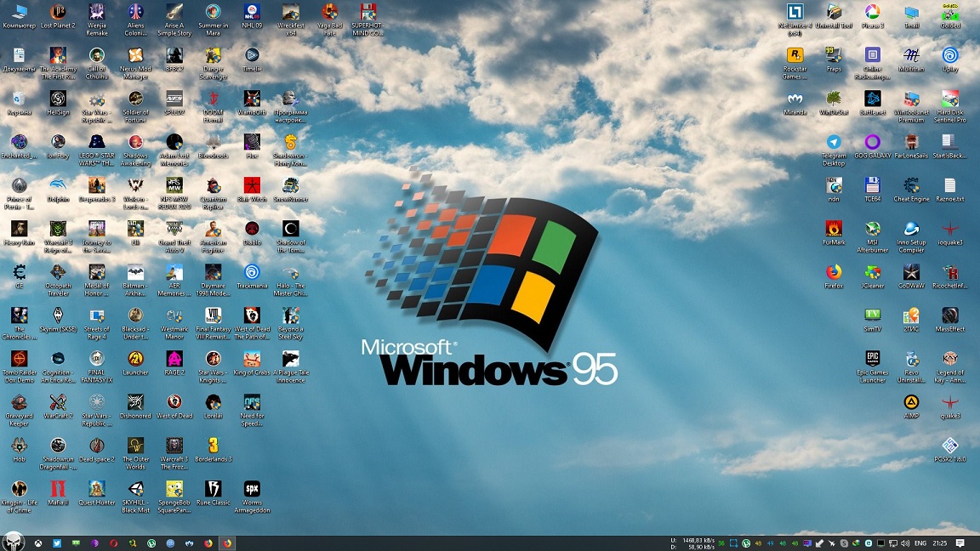Launch Firefox from the desktop
Screen dimensions: 980x551
pos(834,275)
